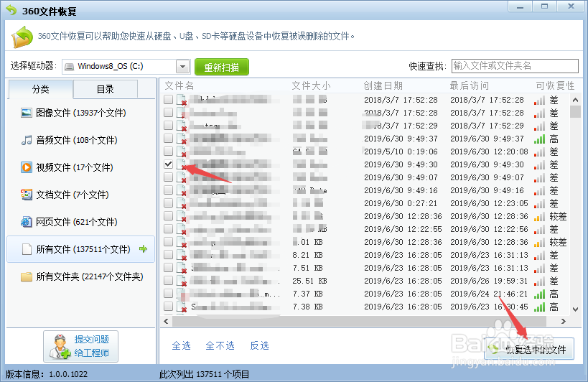Check the file created 2019/5/10 0:19:06

(x=169, y=151)
